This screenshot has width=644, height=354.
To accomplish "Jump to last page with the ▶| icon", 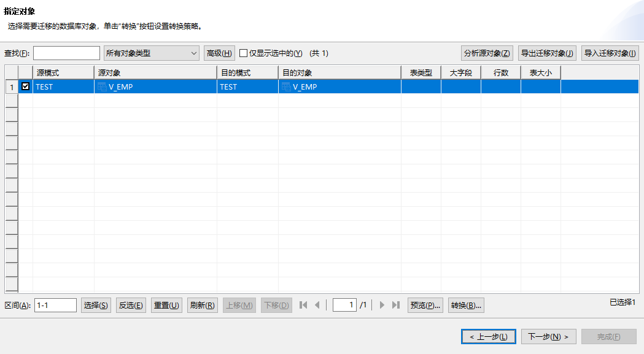I will (x=397, y=304).
